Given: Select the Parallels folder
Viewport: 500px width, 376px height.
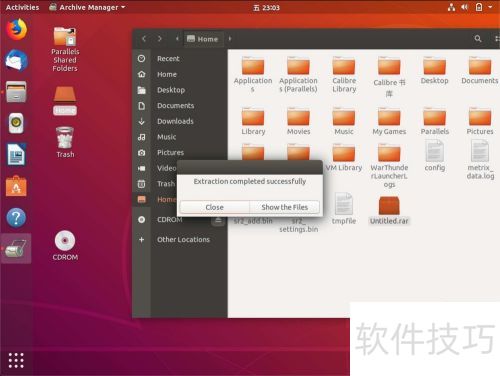Looking at the screenshot, I should 435,121.
